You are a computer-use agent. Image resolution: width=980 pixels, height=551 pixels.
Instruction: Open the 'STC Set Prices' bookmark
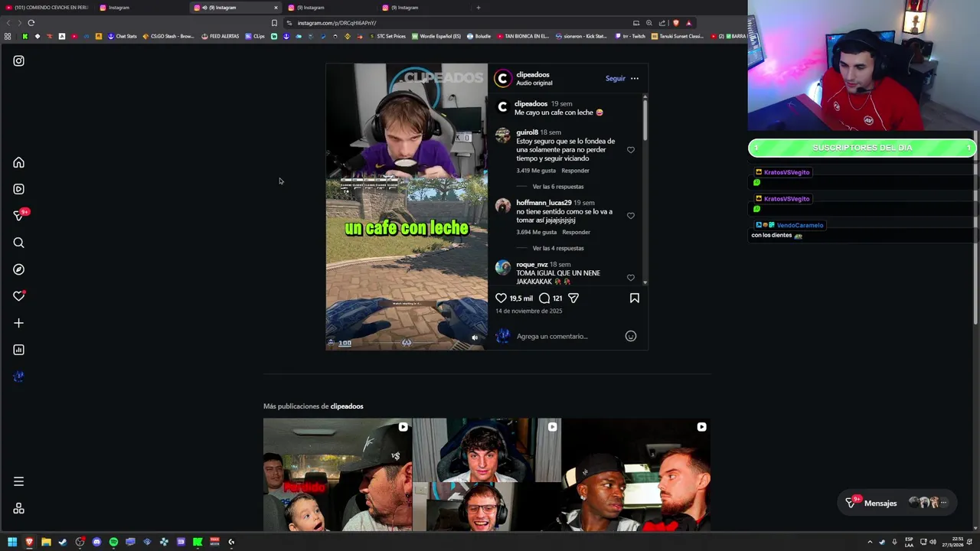click(x=387, y=36)
